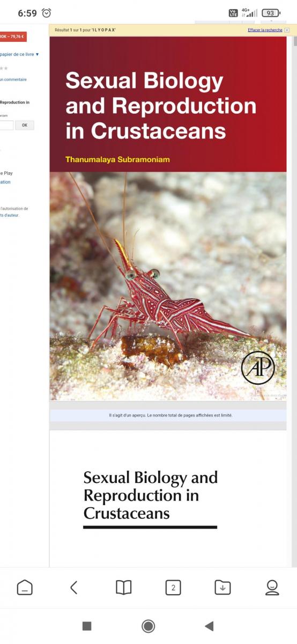This screenshot has height=644, width=297.
Task: Close the search result bar with X
Action: click(287, 30)
